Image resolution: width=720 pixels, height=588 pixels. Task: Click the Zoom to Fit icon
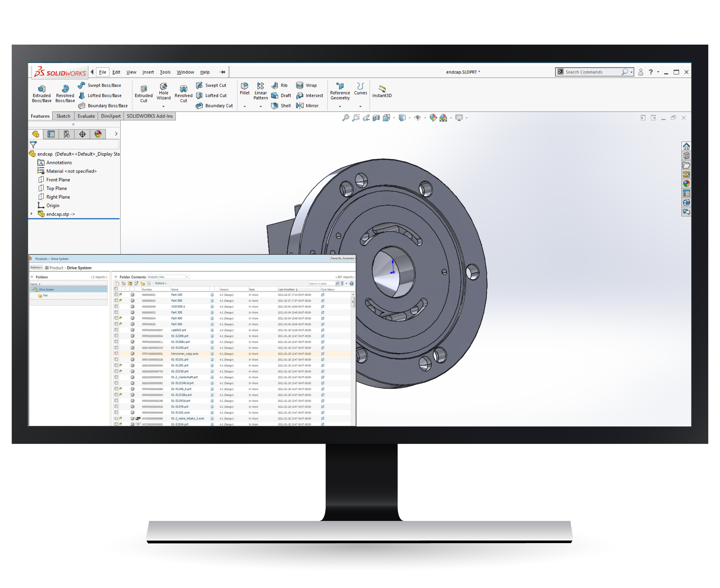[345, 118]
